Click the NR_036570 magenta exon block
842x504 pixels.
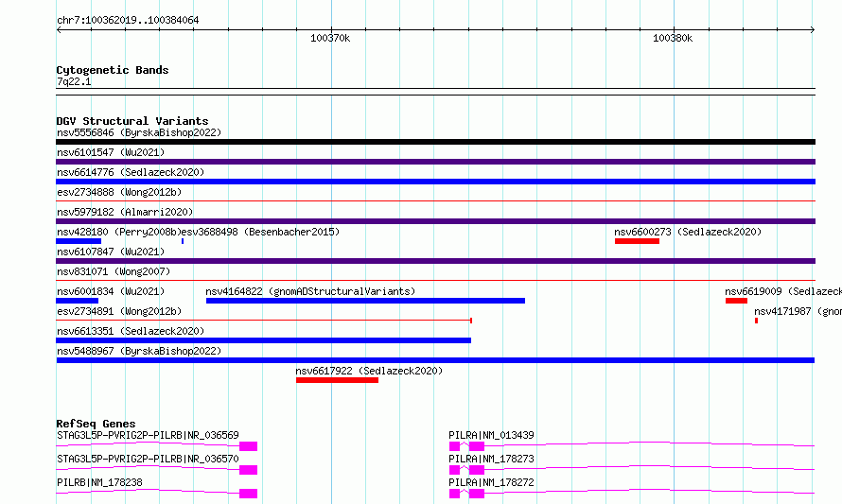248,470
